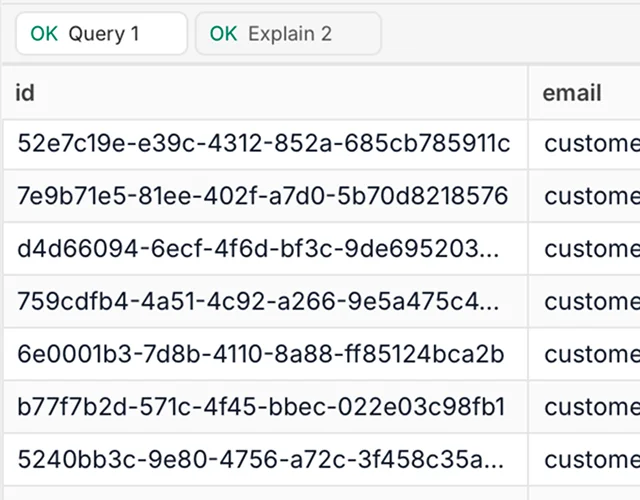
Task: Click email cell in row 5240bb3c
Action: tap(584, 459)
